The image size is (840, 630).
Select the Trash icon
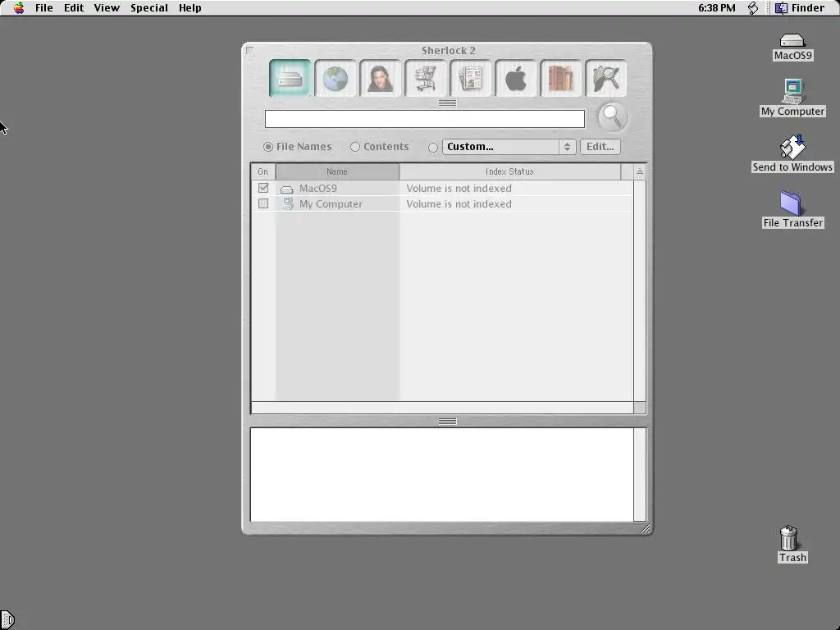[789, 538]
